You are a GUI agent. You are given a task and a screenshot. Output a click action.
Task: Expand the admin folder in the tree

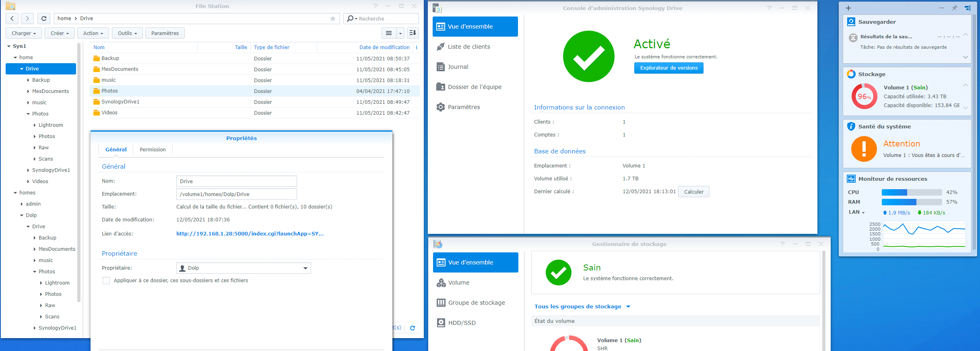(22, 204)
